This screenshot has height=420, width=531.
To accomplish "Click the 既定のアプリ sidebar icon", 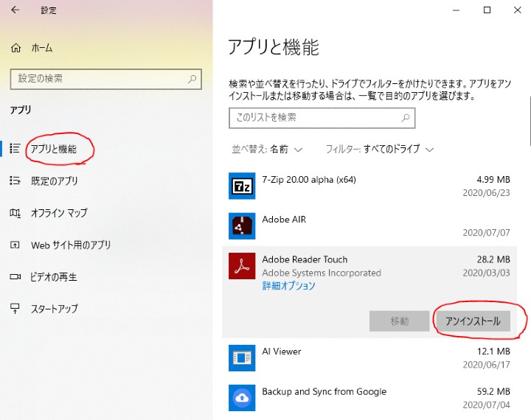I will coord(15,181).
